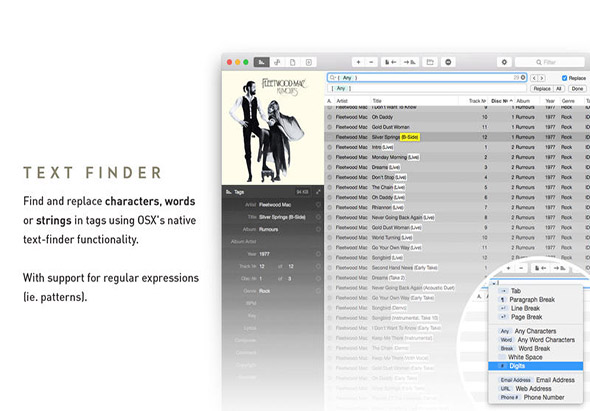Viewport: 590px width, 411px height.
Task: Click the Fleetwood Mac Rumours album artwork
Action: [273, 128]
